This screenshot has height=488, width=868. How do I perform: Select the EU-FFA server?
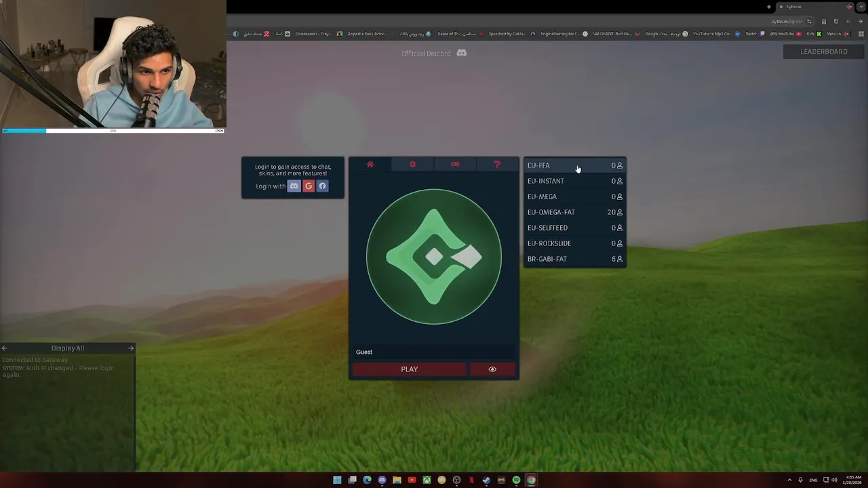point(574,165)
